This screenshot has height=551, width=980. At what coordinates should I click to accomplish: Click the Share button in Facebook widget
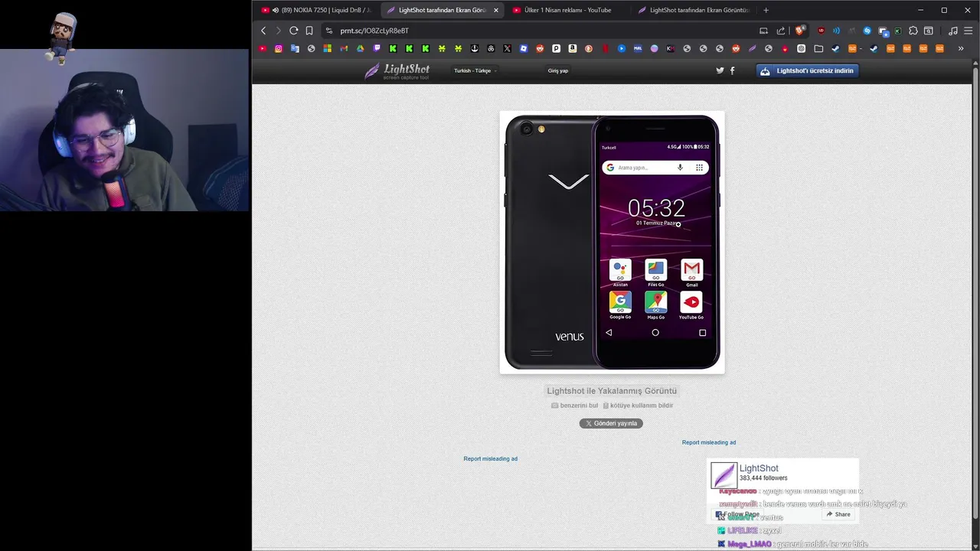(x=838, y=514)
